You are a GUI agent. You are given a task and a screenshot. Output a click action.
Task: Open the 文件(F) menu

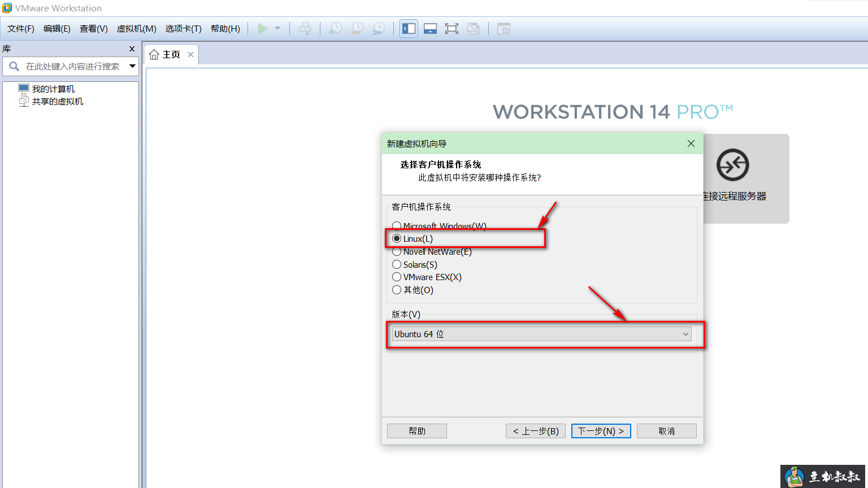[21, 28]
